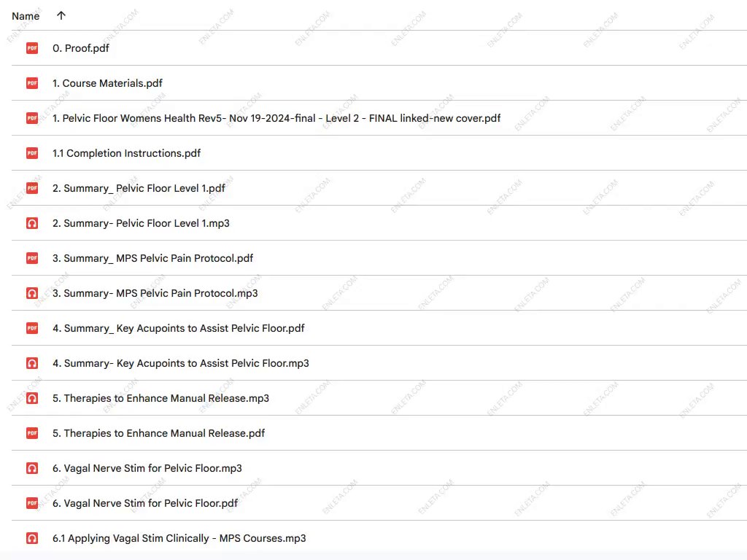Open 6. Vagal Nerve Stim for Pelvic Floor.mp3

[147, 468]
